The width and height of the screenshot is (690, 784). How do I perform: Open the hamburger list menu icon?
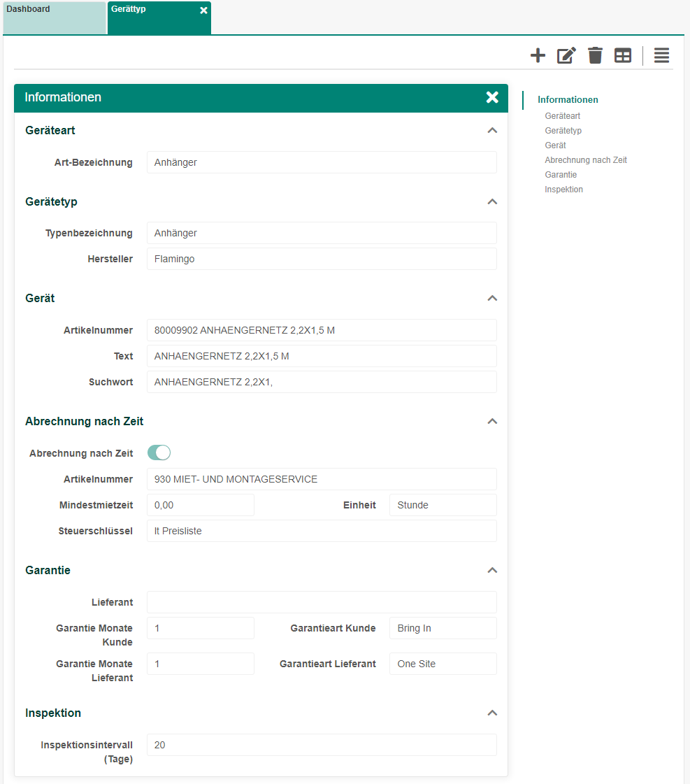pyautogui.click(x=661, y=56)
